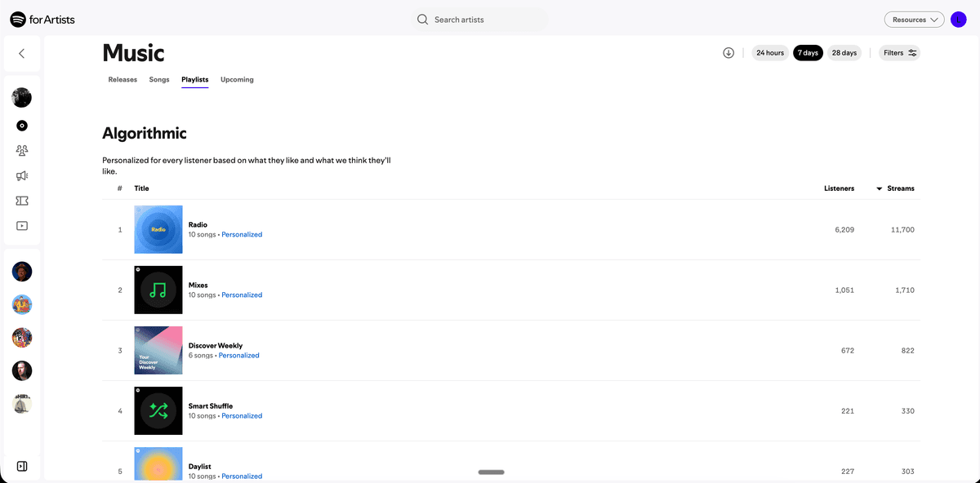Collapse sidebar using bottom panel icon
Screen dimensions: 980x483
(22, 467)
